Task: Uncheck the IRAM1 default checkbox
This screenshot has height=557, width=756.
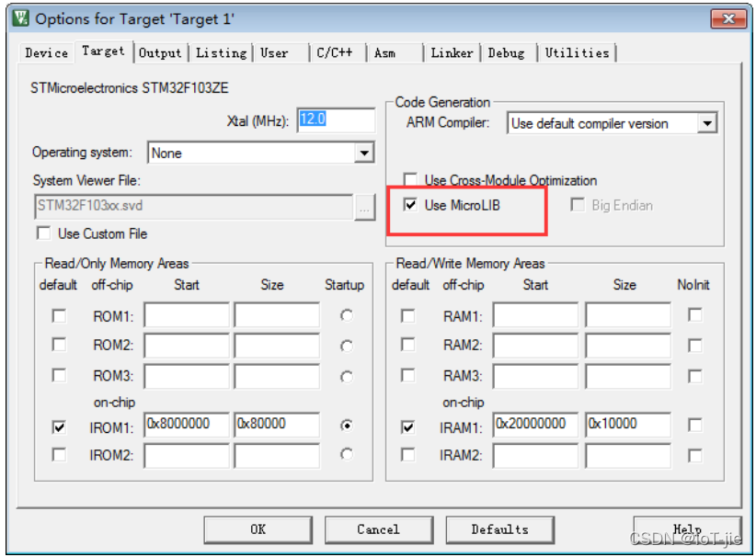Action: pos(408,426)
